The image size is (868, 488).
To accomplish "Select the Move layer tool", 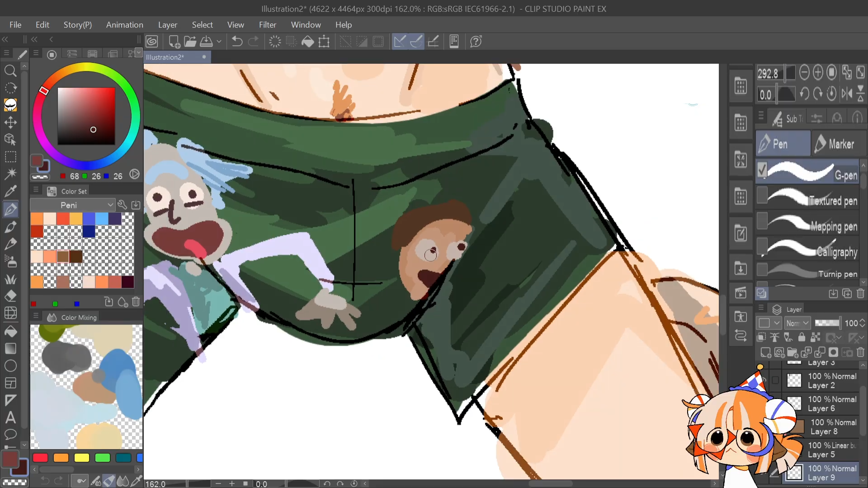I will pos(10,122).
